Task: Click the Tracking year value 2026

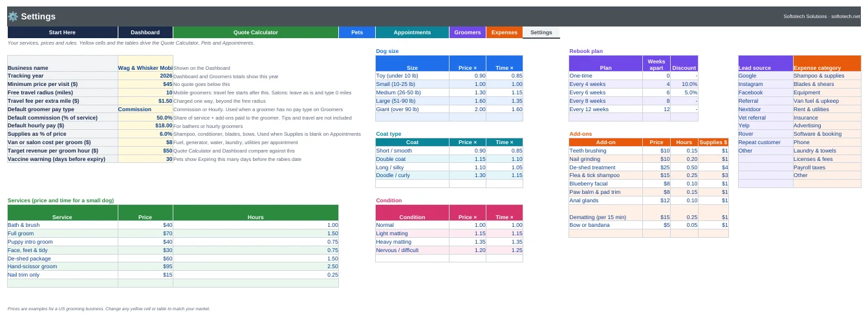Action: 146,76
